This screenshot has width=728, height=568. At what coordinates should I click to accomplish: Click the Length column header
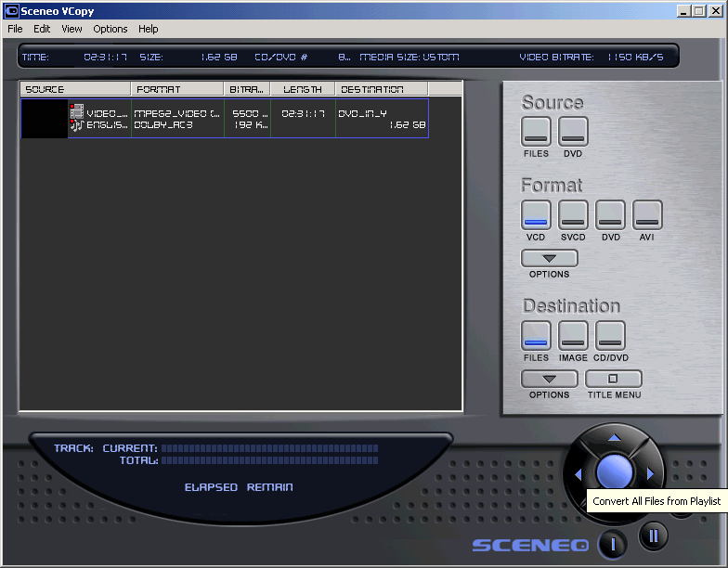click(303, 89)
